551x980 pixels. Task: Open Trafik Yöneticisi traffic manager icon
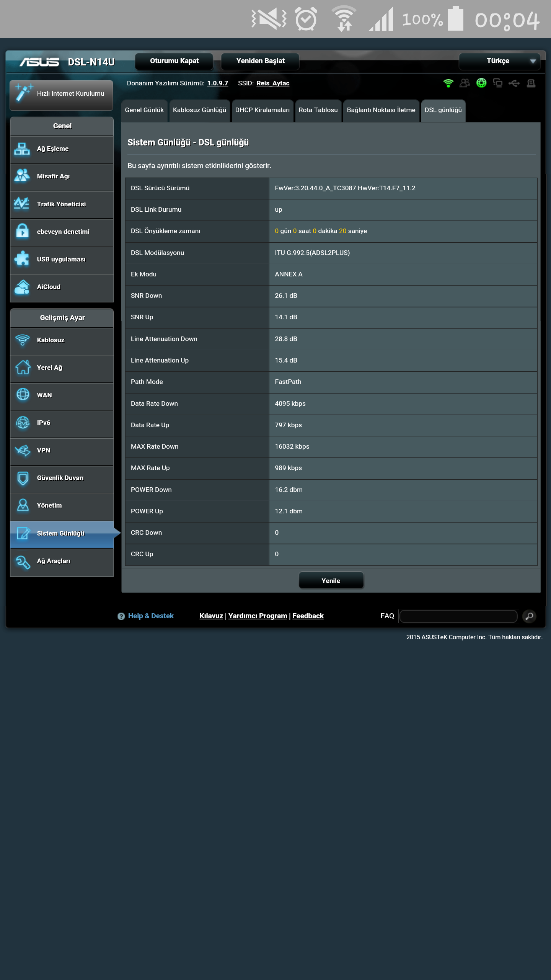(x=22, y=204)
